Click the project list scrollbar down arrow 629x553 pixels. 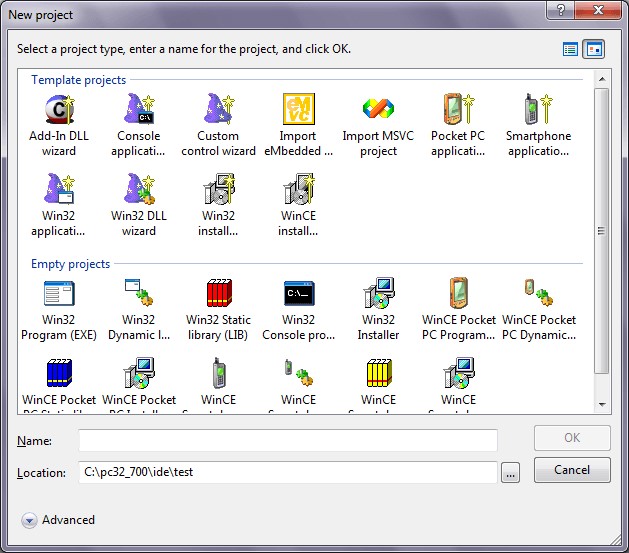602,403
